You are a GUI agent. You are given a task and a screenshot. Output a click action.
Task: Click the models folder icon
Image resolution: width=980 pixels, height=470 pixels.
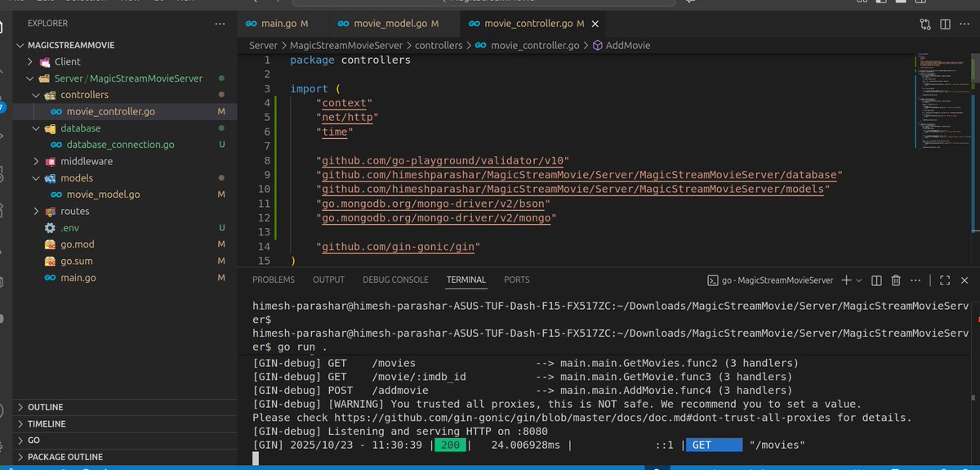[x=51, y=178]
